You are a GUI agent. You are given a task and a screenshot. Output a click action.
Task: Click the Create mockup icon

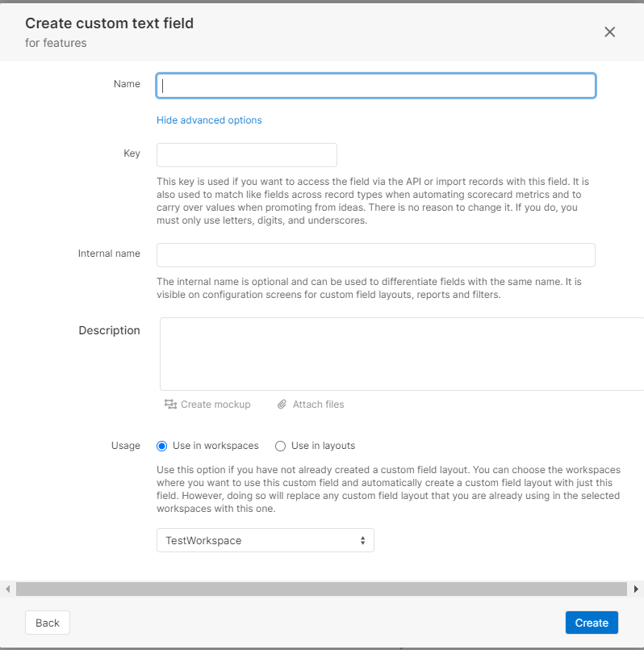[x=170, y=404]
